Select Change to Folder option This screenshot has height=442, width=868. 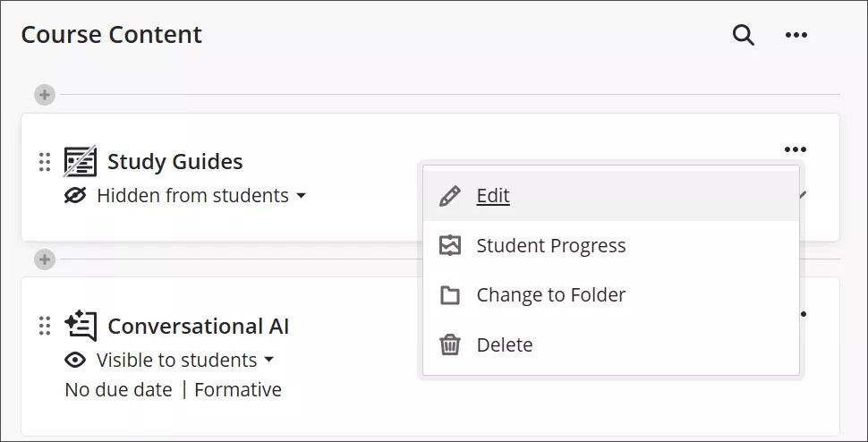[550, 295]
